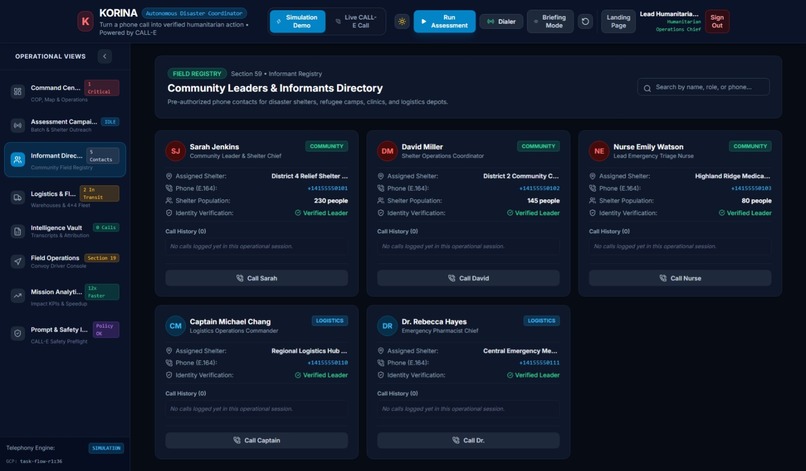Open the Dialer panel
Screen dimensions: 806x471
tap(501, 22)
